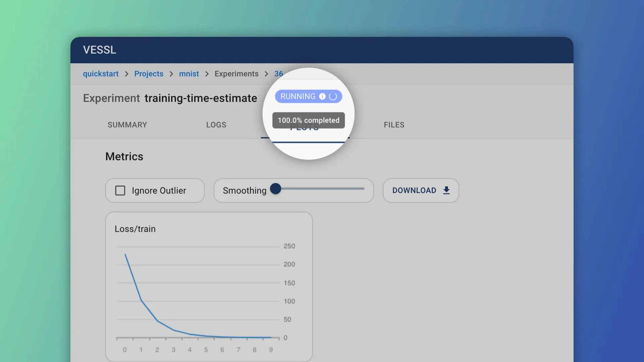644x362 pixels.
Task: Open the Projects breadcrumb link
Action: tap(149, 74)
